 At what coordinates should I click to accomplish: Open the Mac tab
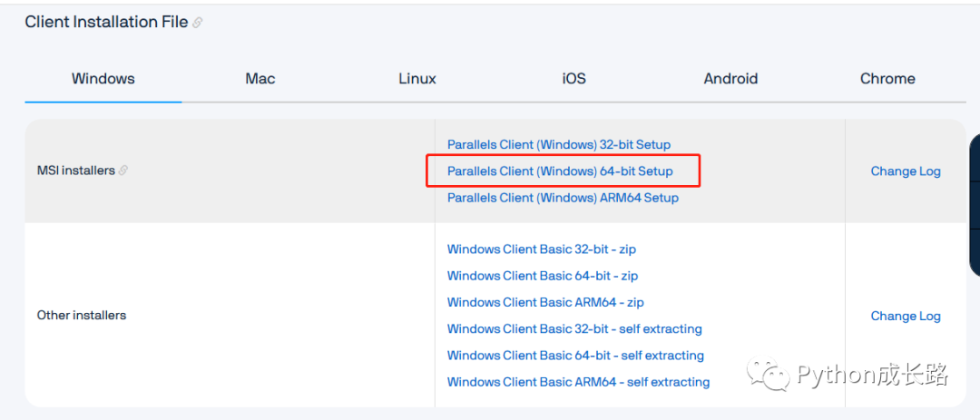click(260, 79)
